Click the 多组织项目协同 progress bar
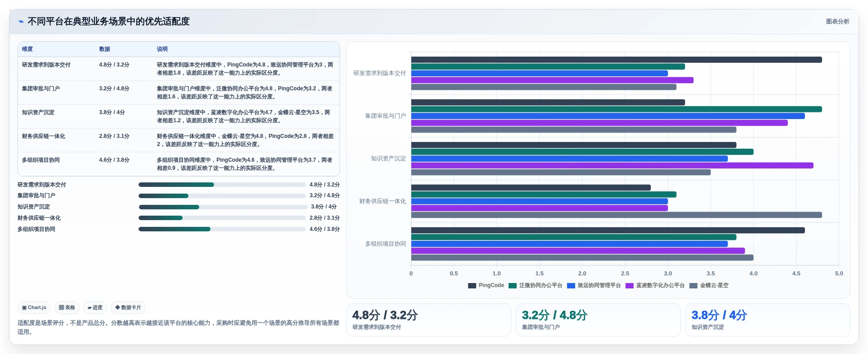Viewport: 868px width, 354px height. click(222, 229)
